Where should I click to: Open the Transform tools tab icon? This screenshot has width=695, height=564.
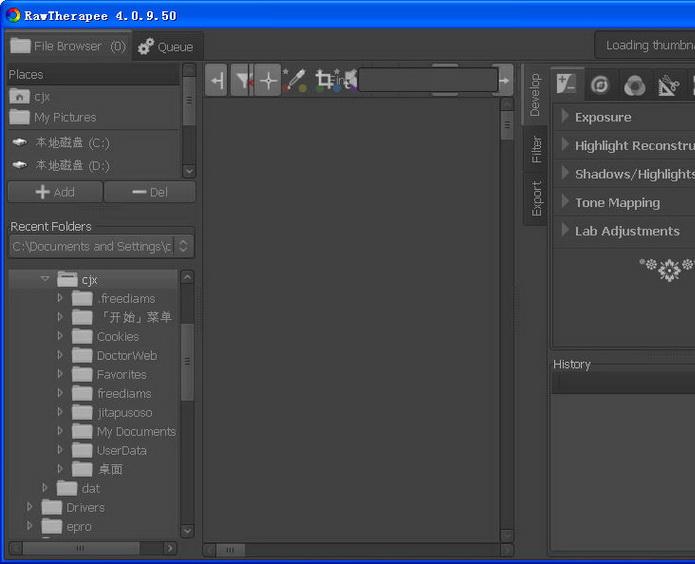(668, 85)
